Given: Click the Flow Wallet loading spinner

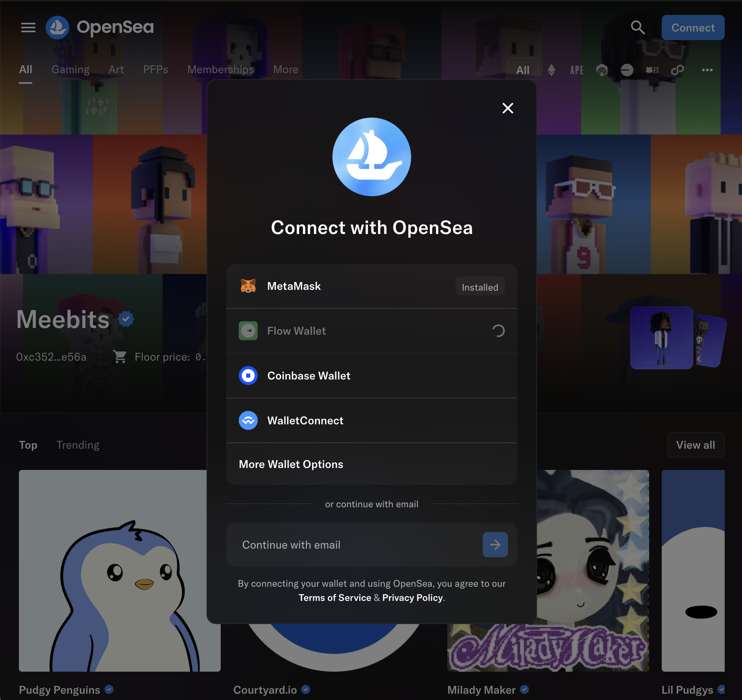Looking at the screenshot, I should (x=498, y=331).
